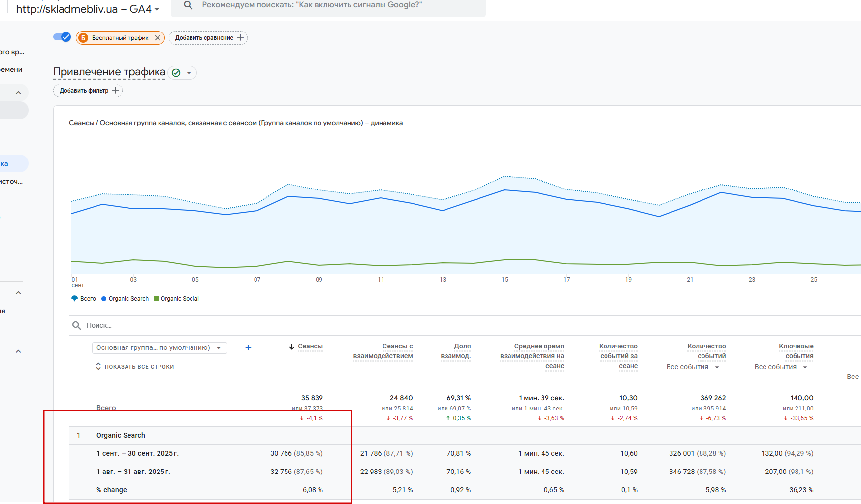Add a secondary dimension with plus icon
861x504 pixels.
point(248,348)
